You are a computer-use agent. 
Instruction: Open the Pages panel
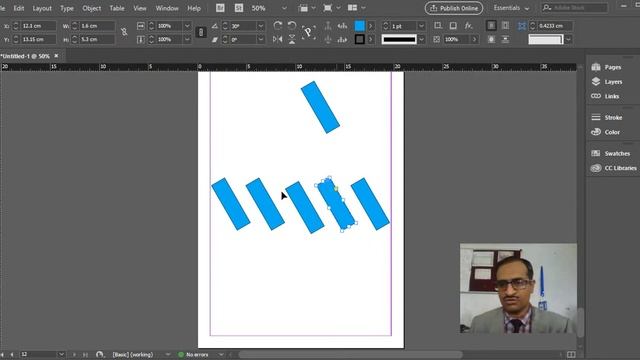click(606, 67)
